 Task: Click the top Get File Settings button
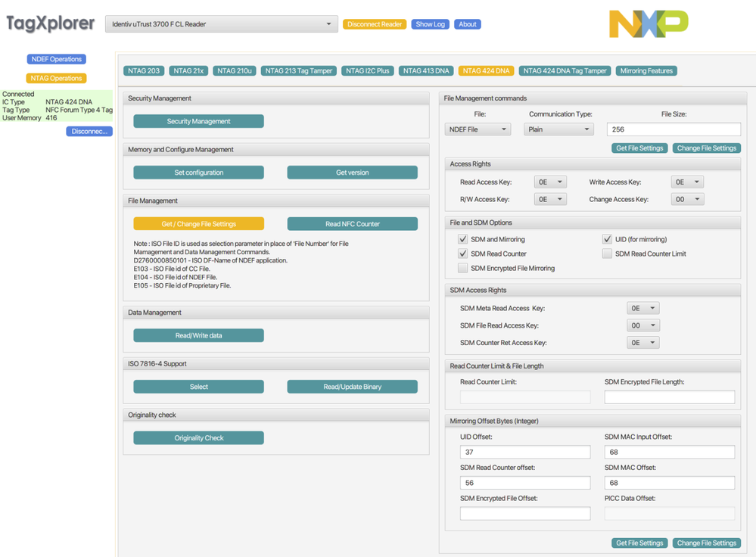click(x=639, y=148)
